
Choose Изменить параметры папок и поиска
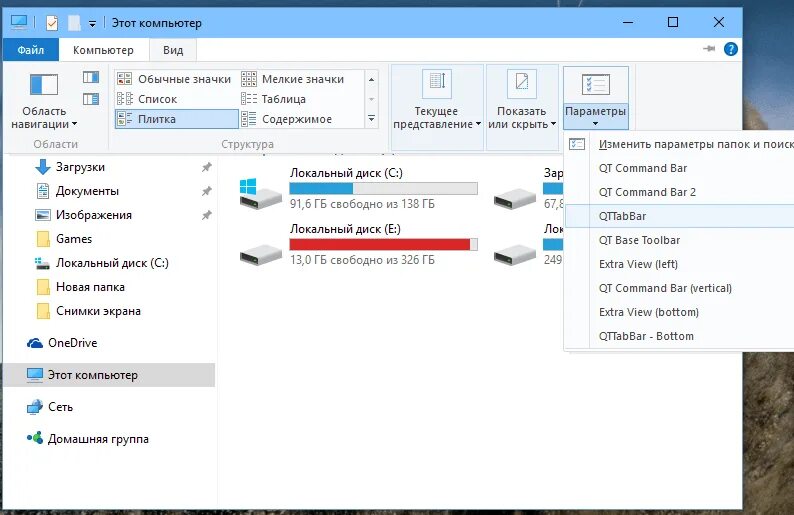(x=680, y=144)
